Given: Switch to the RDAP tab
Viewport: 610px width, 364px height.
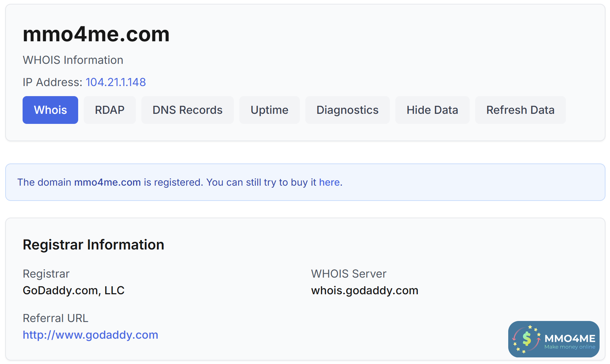Looking at the screenshot, I should (x=109, y=110).
